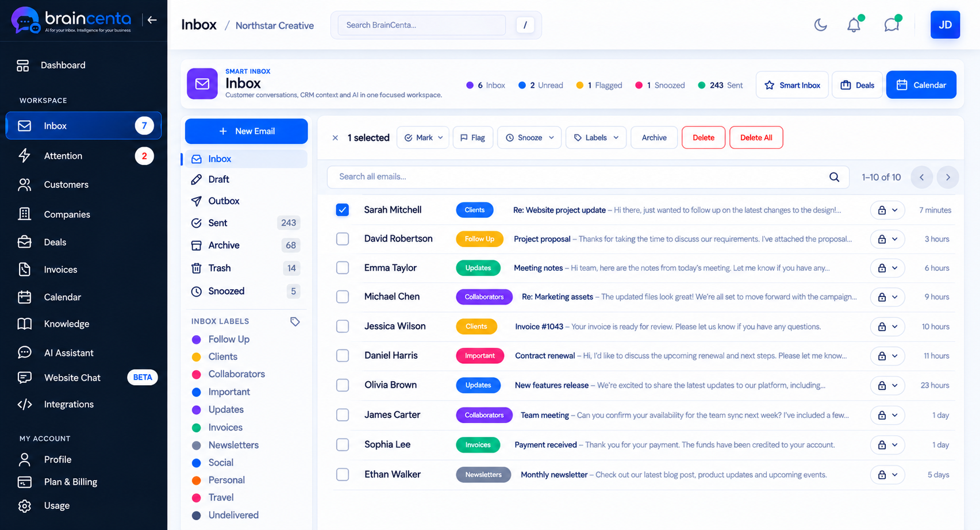Open the Mark dropdown
This screenshot has width=980, height=530.
click(x=423, y=137)
